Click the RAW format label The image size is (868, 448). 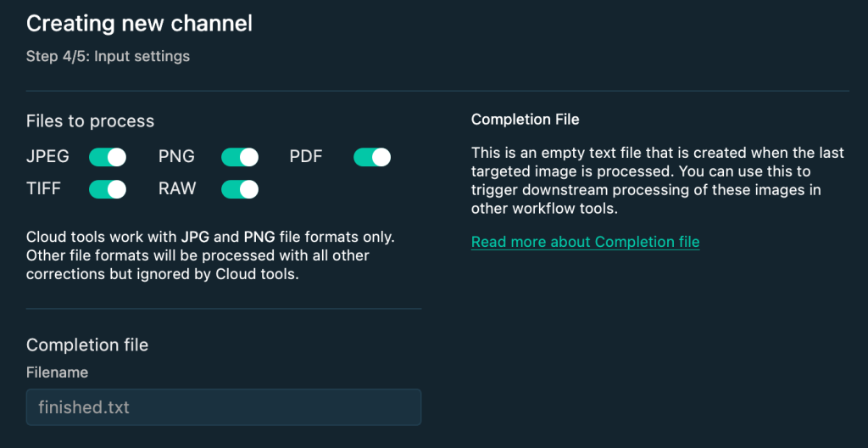(x=177, y=189)
